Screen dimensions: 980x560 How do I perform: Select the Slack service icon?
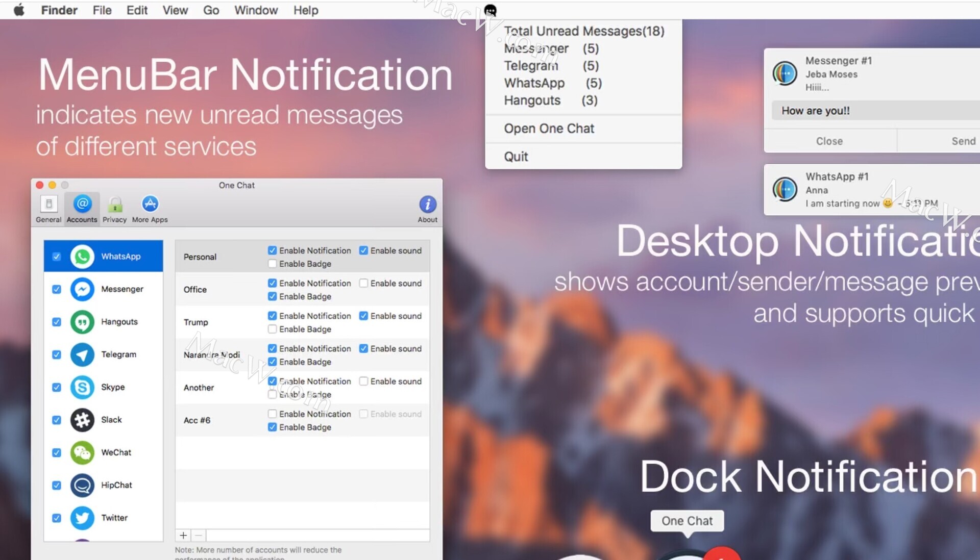[x=82, y=420]
